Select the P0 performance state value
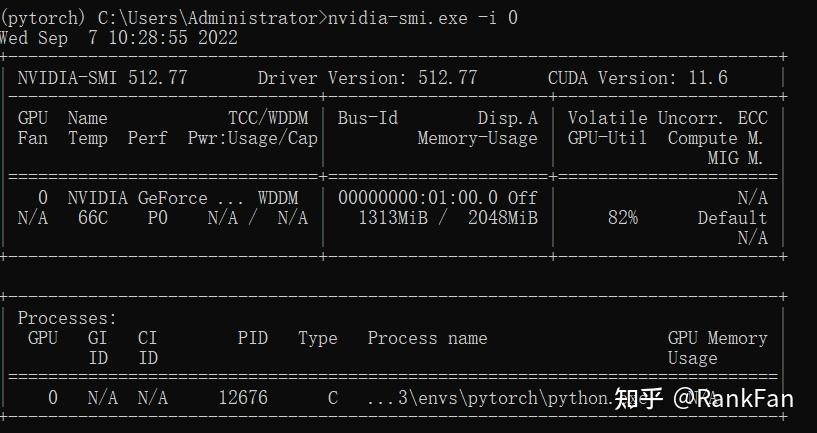The height and width of the screenshot is (433, 817). coord(157,218)
